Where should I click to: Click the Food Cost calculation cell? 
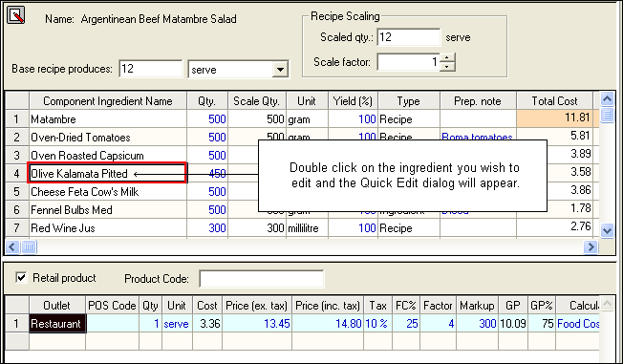(x=578, y=324)
